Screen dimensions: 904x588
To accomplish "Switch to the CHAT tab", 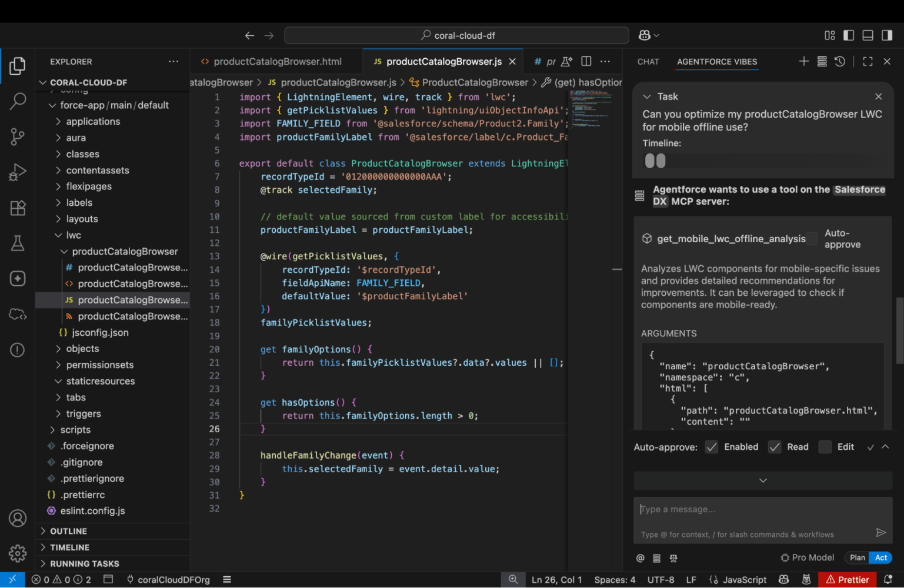I will point(648,61).
